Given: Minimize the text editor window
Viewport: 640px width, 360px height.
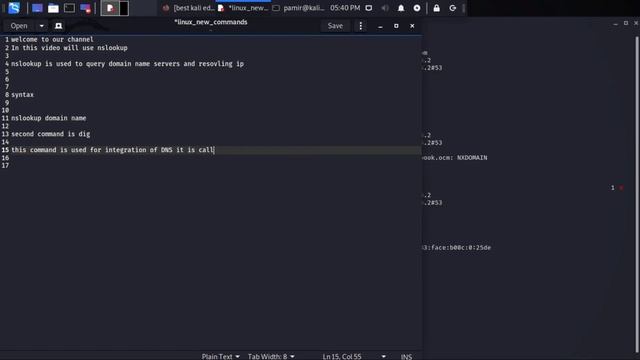Looking at the screenshot, I should [x=380, y=26].
